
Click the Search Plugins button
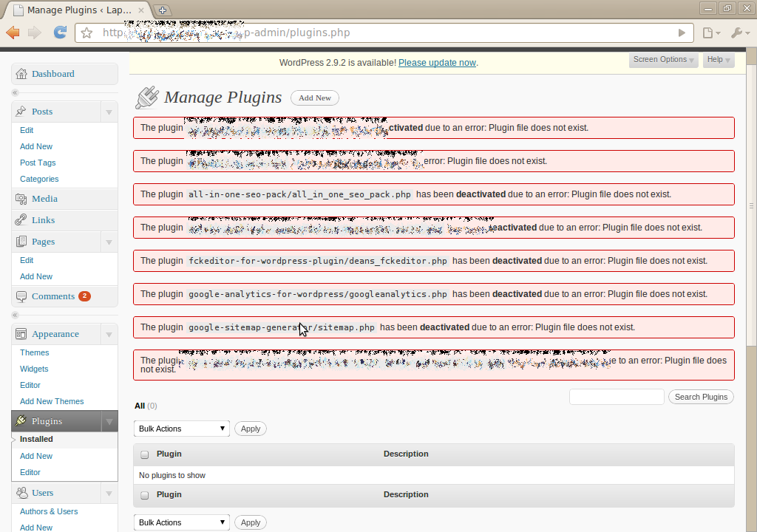701,397
